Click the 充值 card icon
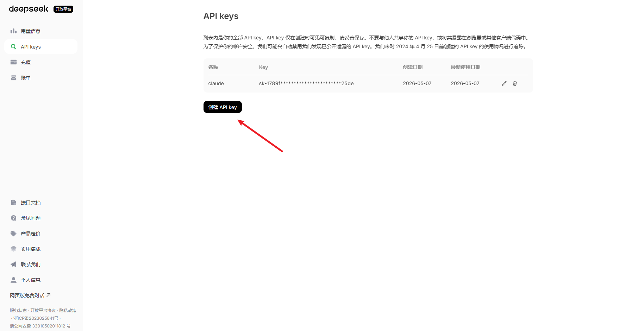Viewport: 644px width, 331px height. (13, 62)
